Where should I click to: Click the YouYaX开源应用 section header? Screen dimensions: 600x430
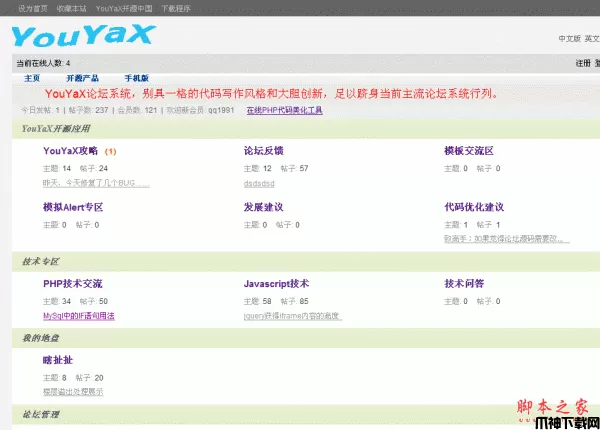pyautogui.click(x=56, y=129)
